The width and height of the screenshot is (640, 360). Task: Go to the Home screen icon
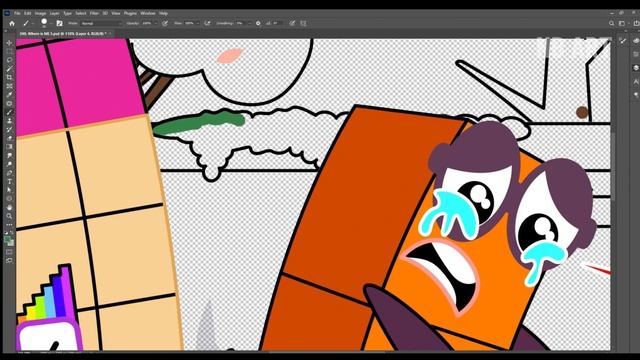click(x=12, y=23)
